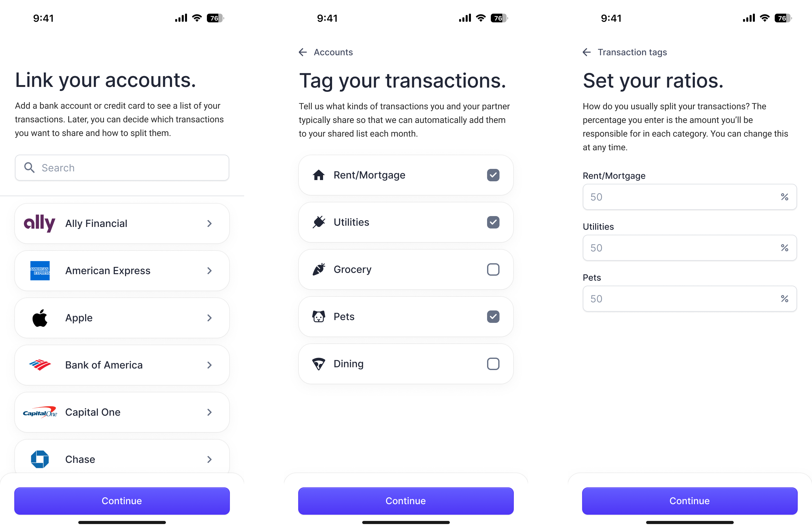Screen dimensions: 812x529
Task: Click the Chase bank logo icon
Action: (x=40, y=459)
